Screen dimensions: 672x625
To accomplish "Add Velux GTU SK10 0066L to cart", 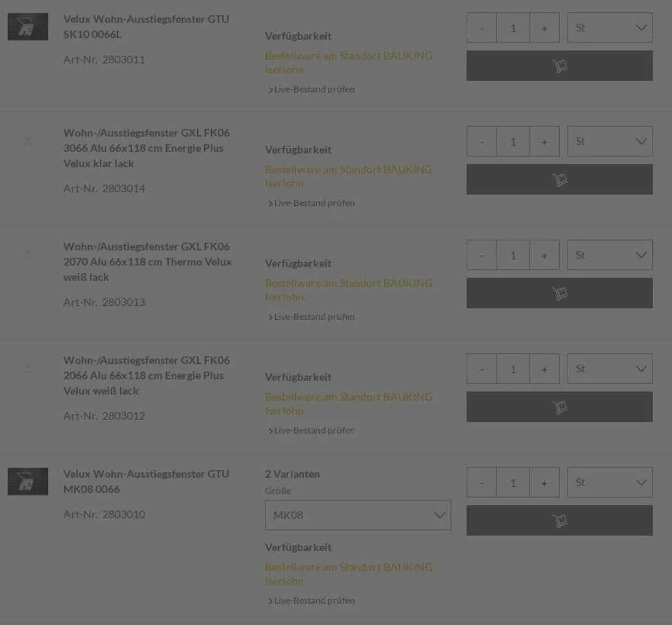I will [x=559, y=66].
